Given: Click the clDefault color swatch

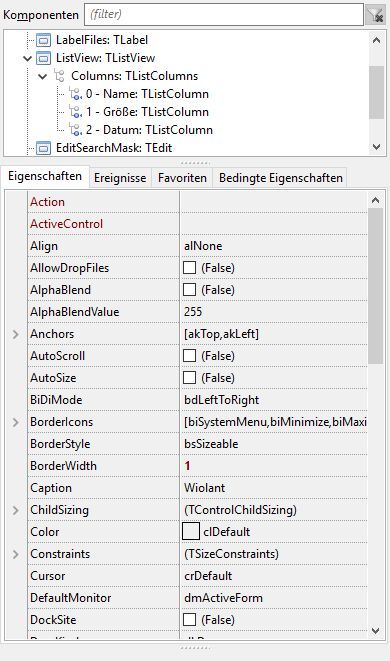Looking at the screenshot, I should pos(191,532).
